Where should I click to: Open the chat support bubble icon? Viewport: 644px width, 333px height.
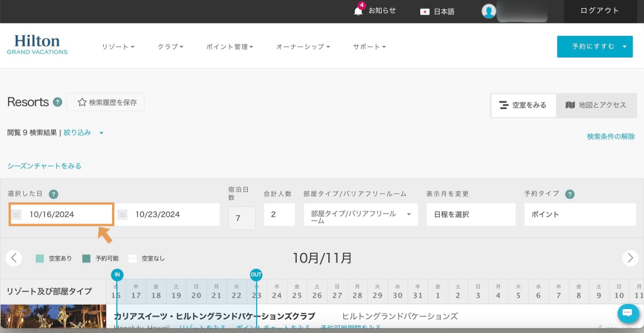(628, 313)
